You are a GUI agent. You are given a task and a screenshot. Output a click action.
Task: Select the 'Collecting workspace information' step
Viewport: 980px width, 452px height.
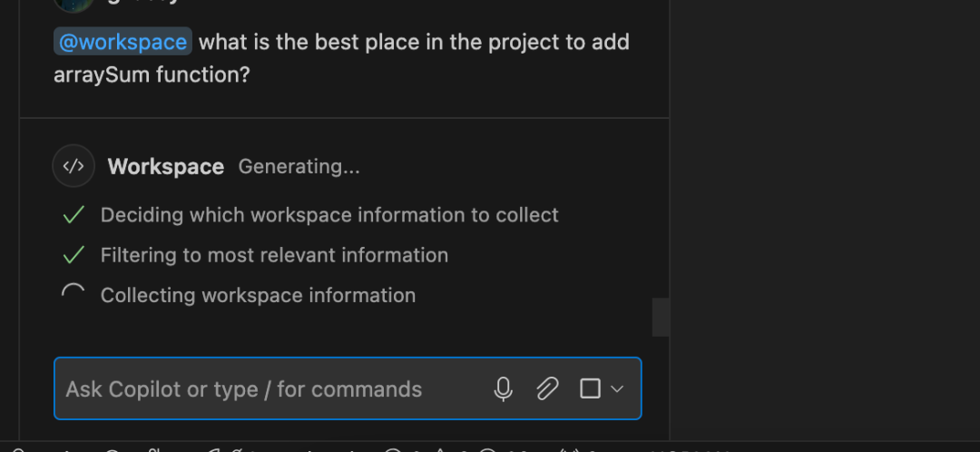tap(258, 295)
